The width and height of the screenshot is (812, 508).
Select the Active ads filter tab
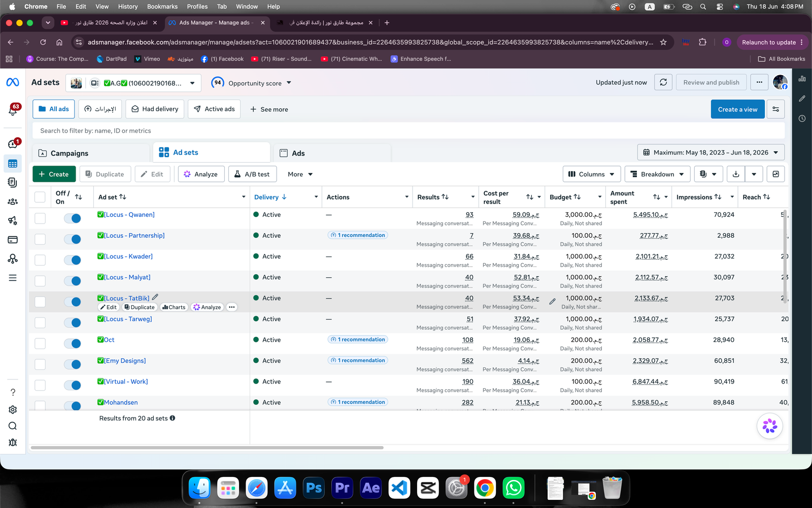(x=214, y=109)
